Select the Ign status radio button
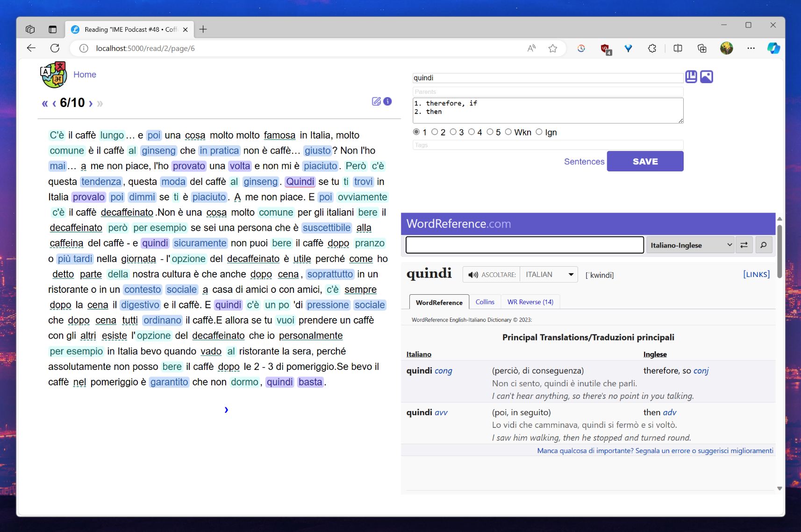801x532 pixels. tap(539, 132)
